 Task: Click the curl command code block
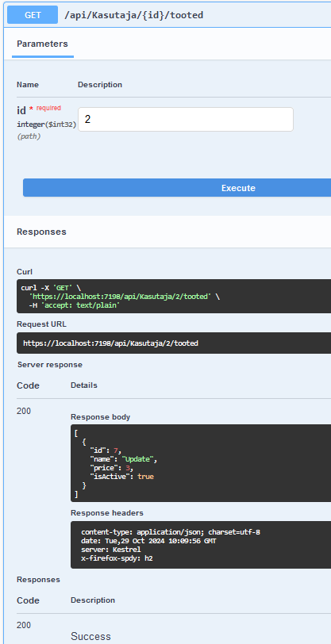pos(174,296)
